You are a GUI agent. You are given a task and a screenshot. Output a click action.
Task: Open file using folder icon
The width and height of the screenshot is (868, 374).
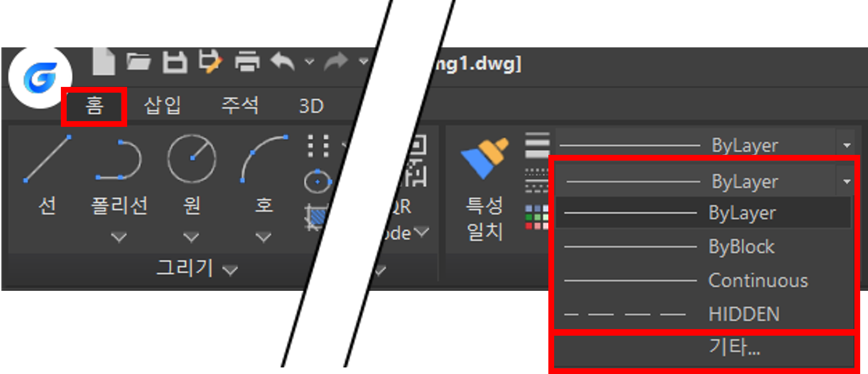139,62
